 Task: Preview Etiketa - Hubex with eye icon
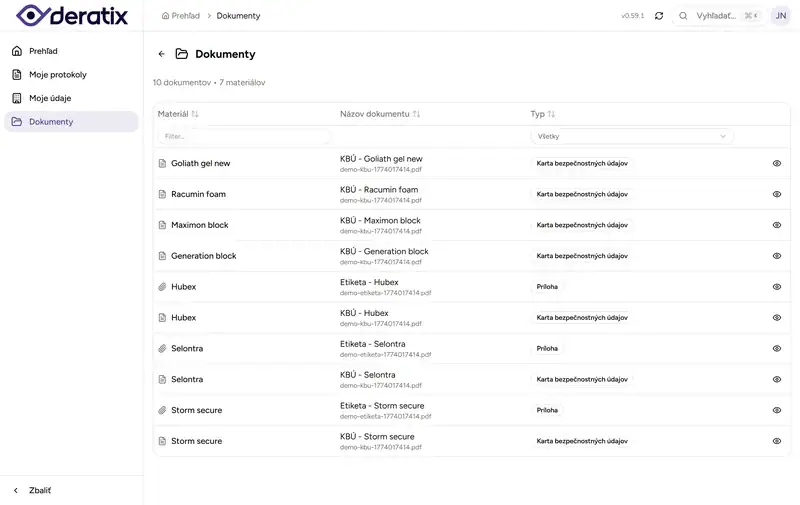tap(777, 287)
